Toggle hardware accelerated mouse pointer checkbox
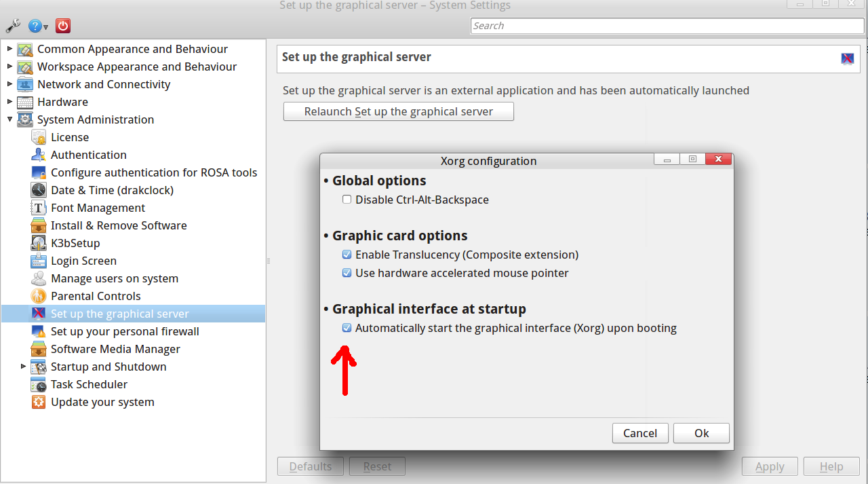Viewport: 868px width, 484px height. tap(347, 273)
